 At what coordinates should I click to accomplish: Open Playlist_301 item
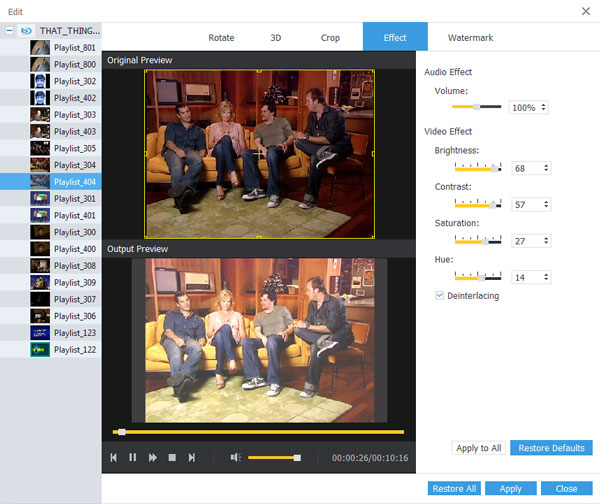[51, 199]
